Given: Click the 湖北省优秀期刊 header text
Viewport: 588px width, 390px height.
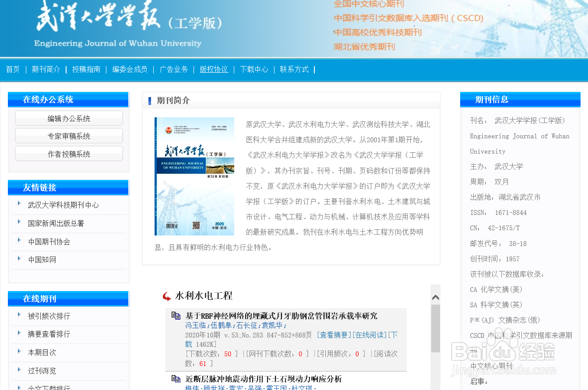Looking at the screenshot, I should 364,46.
